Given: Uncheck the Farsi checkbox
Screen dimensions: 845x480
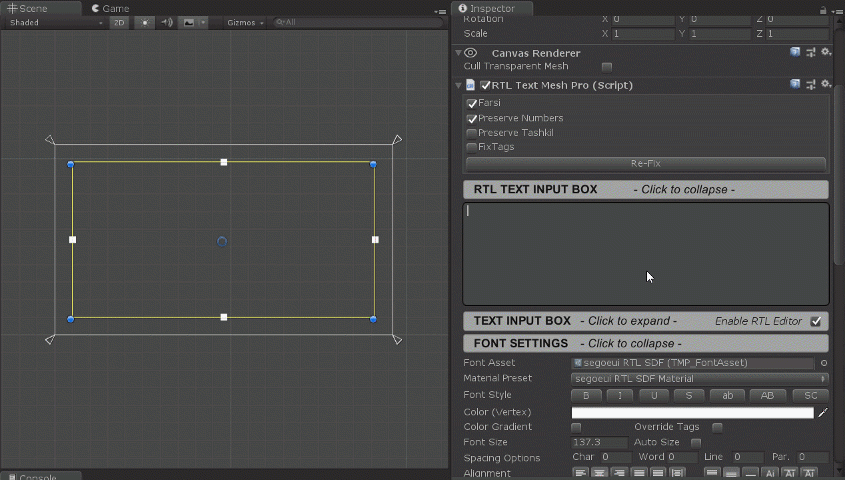Looking at the screenshot, I should [x=472, y=103].
